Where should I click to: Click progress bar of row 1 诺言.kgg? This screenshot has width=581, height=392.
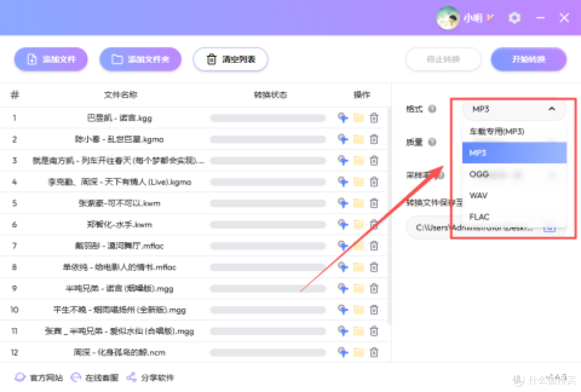pos(267,118)
